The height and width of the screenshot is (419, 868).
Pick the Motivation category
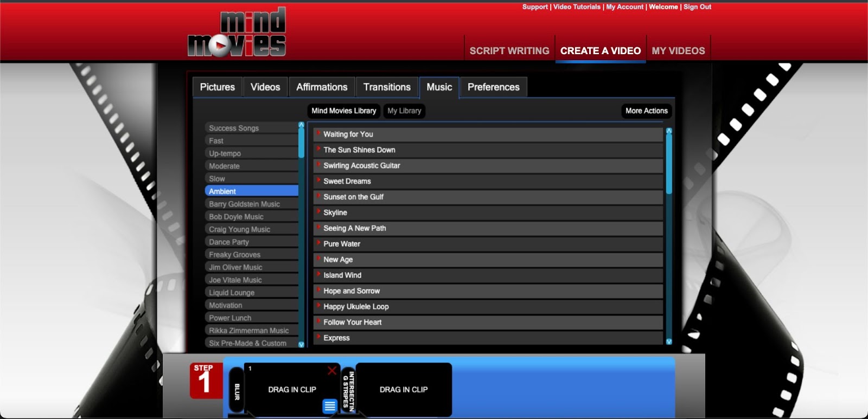tap(252, 305)
